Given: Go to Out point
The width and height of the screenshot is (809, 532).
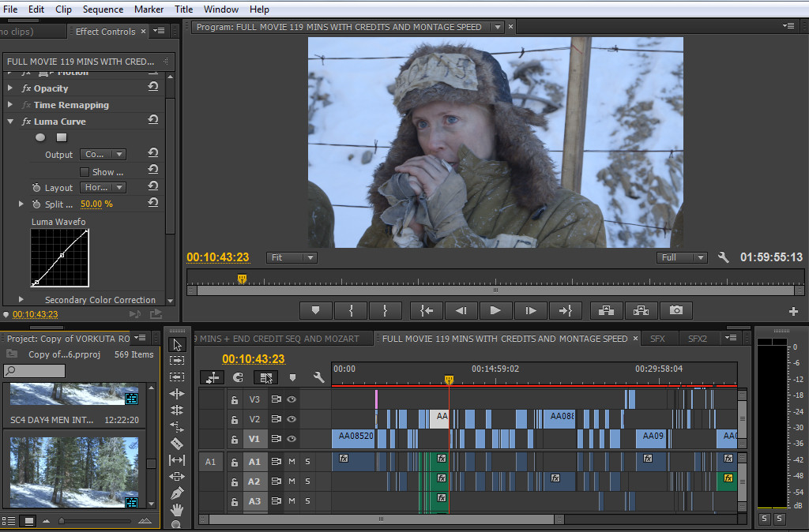Looking at the screenshot, I should click(566, 310).
